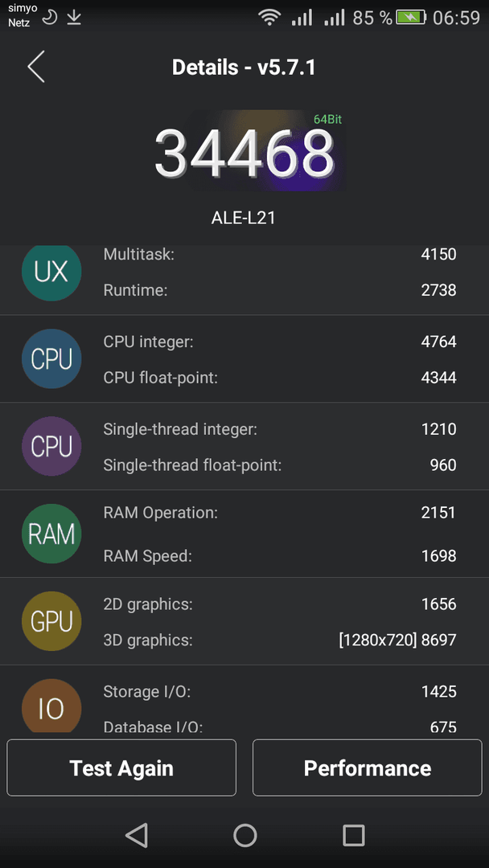The image size is (489, 868).
Task: Select the green RAM category icon
Action: (x=51, y=534)
